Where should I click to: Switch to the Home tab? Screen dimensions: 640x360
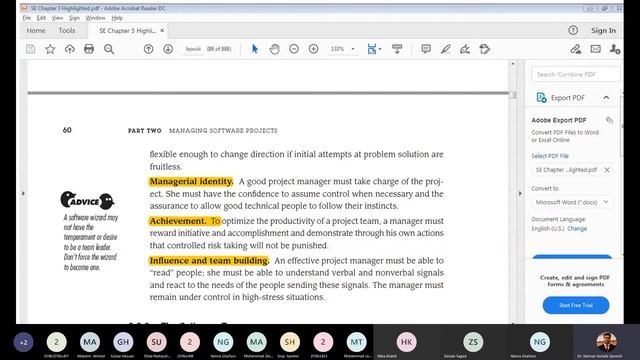tap(36, 31)
